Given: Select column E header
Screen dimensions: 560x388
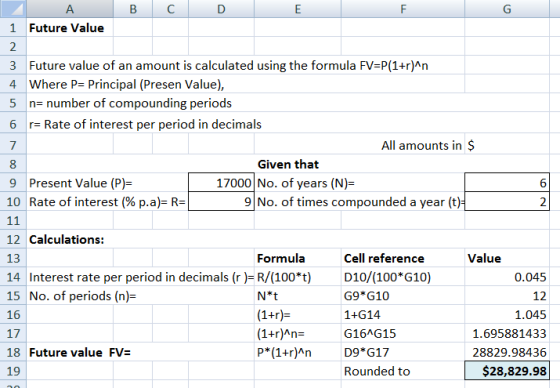Looking at the screenshot, I should point(298,9).
